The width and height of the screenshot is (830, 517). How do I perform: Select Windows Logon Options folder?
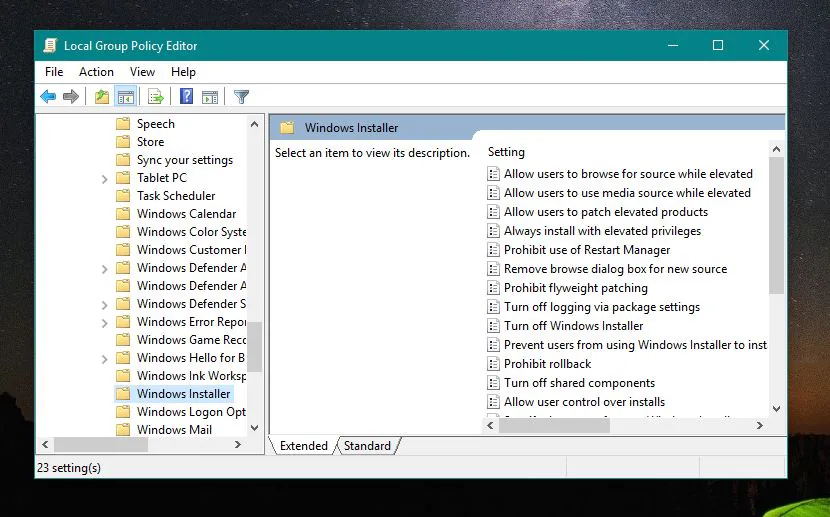[191, 412]
